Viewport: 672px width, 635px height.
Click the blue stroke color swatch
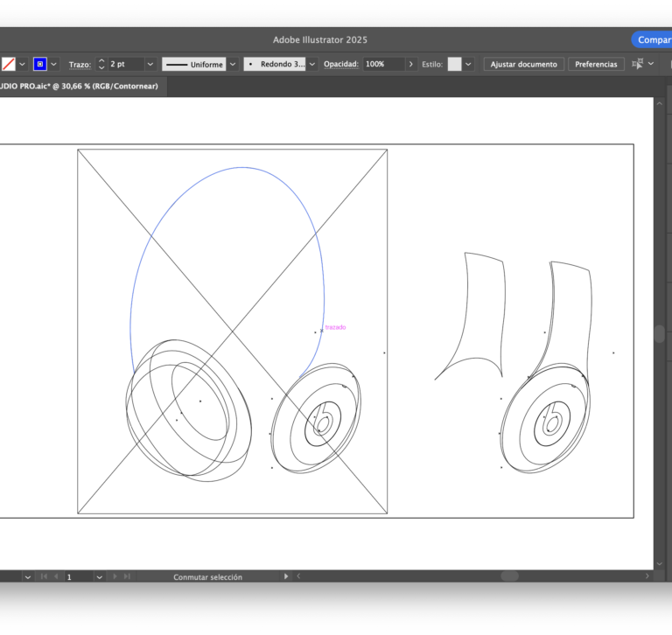coord(39,64)
